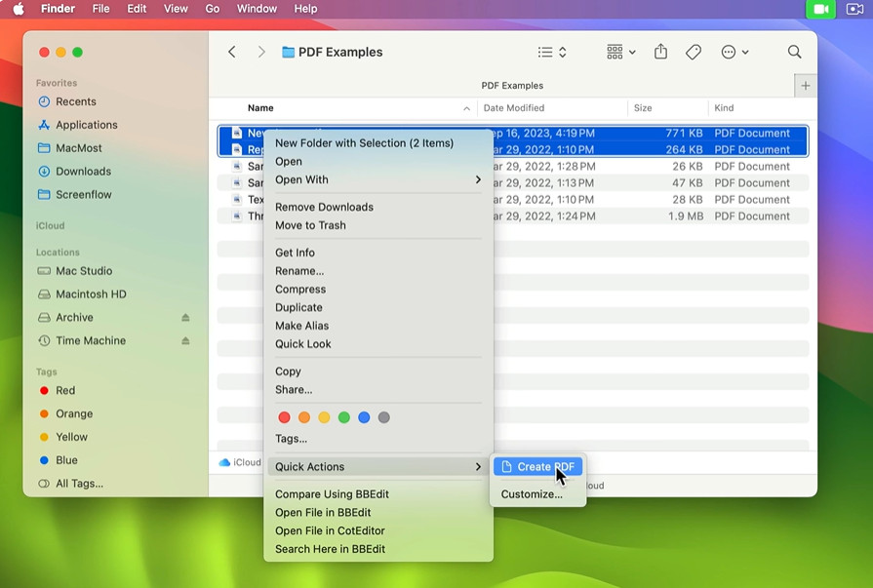Open the view grouping dropdown chevron

point(630,52)
